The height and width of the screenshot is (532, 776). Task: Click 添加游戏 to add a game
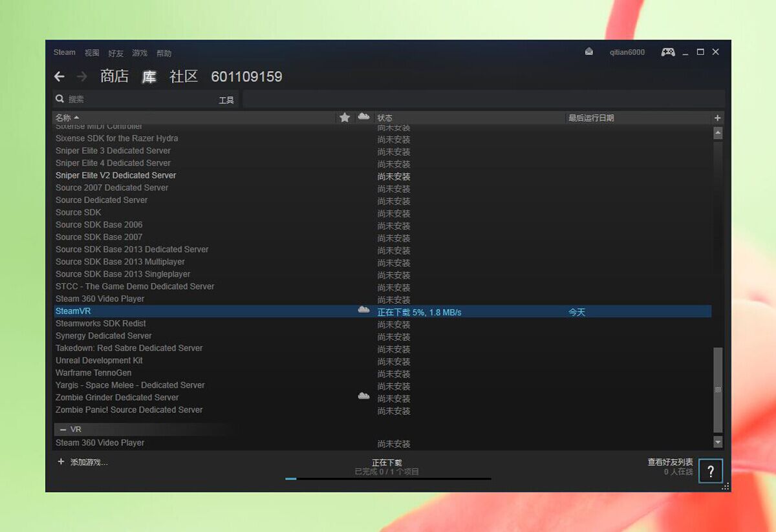[83, 462]
